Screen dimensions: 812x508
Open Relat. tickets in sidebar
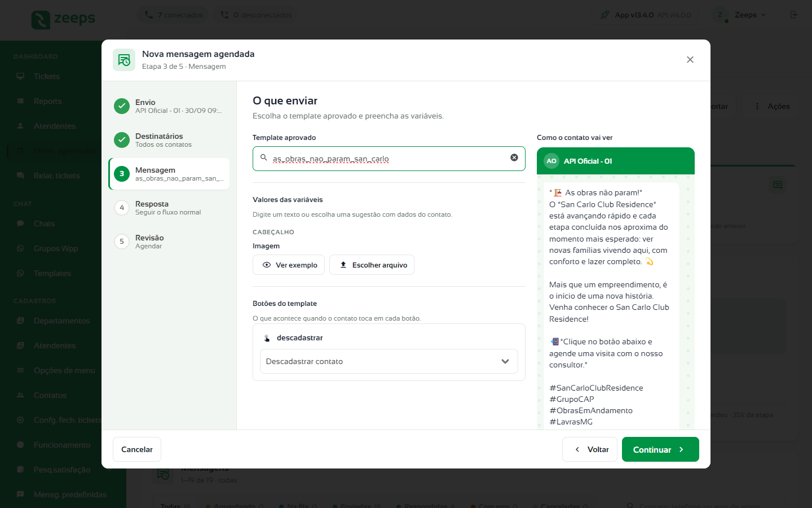56,176
